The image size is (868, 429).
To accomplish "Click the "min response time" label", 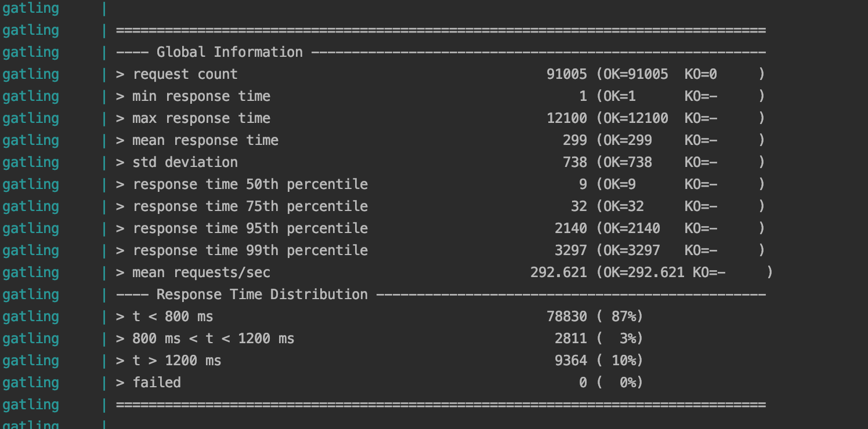I will click(x=201, y=96).
